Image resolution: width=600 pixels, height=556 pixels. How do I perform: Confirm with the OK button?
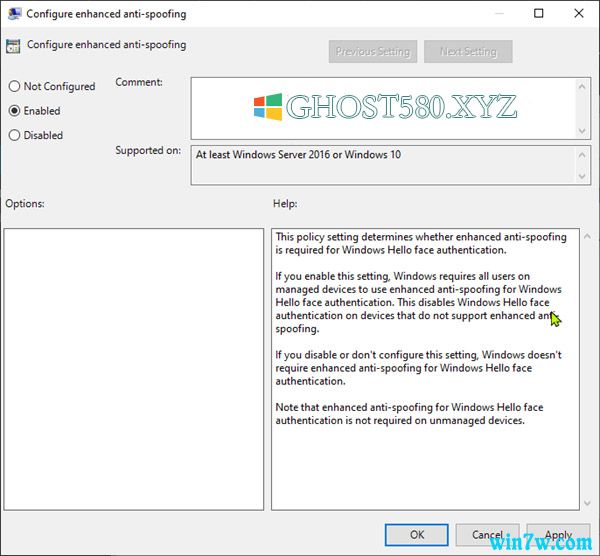[x=416, y=535]
